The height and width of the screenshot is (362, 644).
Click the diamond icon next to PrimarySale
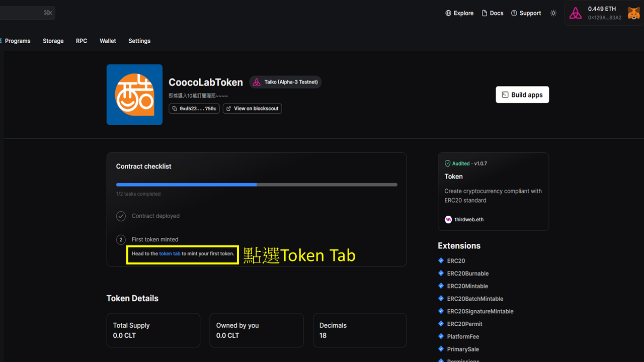click(x=441, y=349)
